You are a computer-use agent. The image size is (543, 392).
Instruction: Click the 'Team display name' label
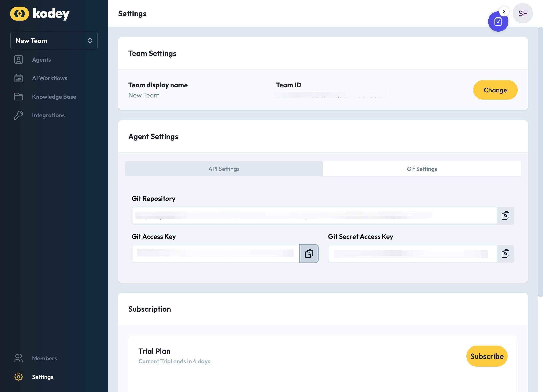[x=158, y=85]
